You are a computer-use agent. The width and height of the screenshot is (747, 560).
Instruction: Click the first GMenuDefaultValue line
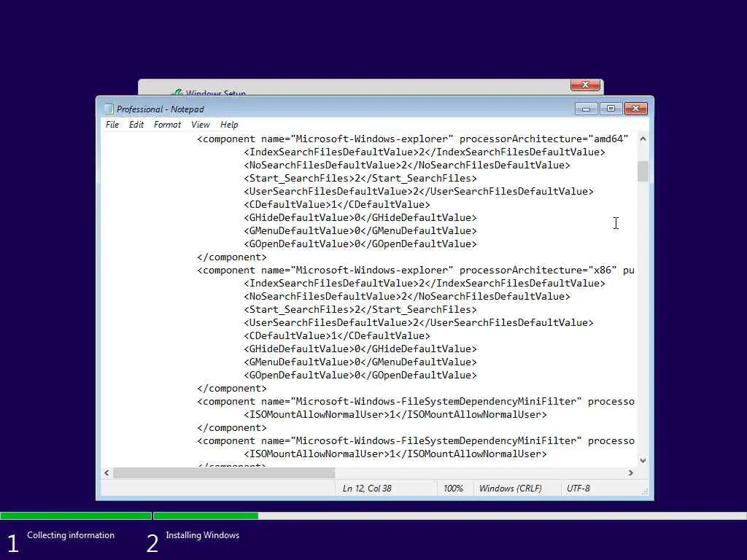tap(360, 231)
